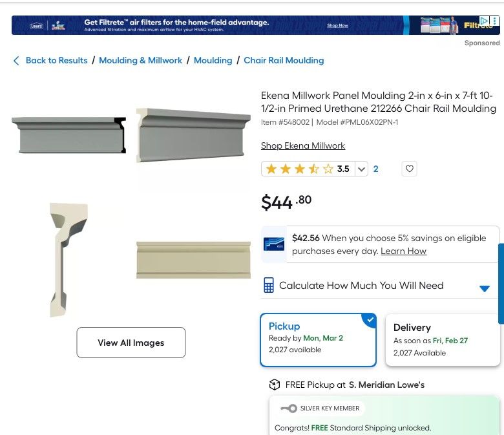Viewport: 504px width, 435px height.
Task: Click the review count number link
Action: 375,169
